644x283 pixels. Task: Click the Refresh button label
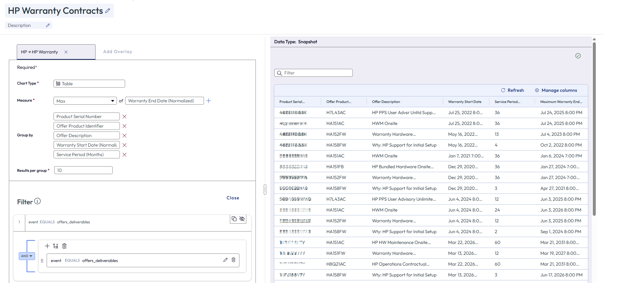[x=516, y=90]
